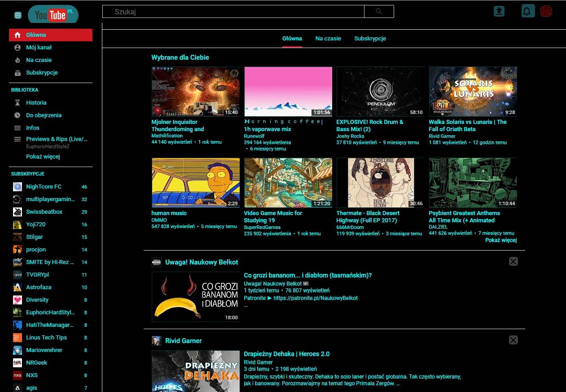566x392 pixels.
Task: Click the Astrofaza channel avatar
Action: (x=18, y=287)
